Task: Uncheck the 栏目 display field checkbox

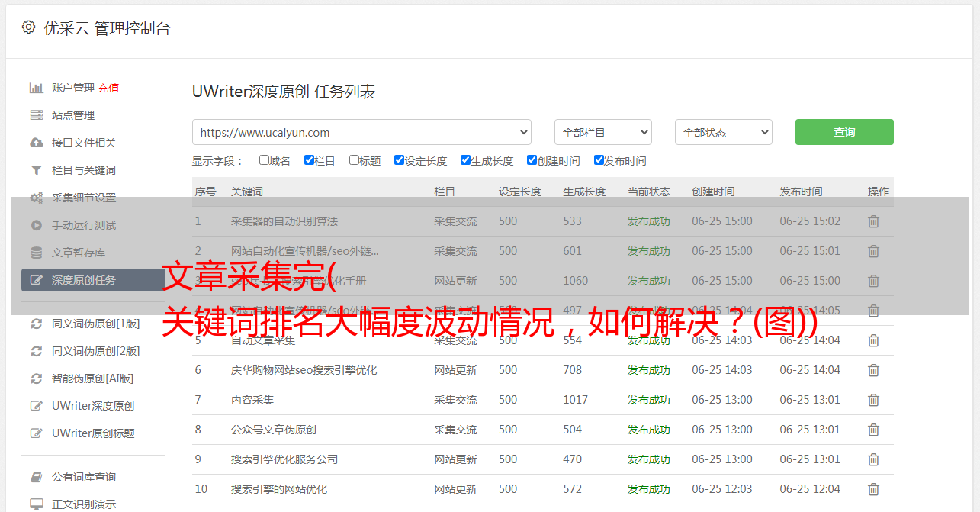Action: (x=309, y=160)
